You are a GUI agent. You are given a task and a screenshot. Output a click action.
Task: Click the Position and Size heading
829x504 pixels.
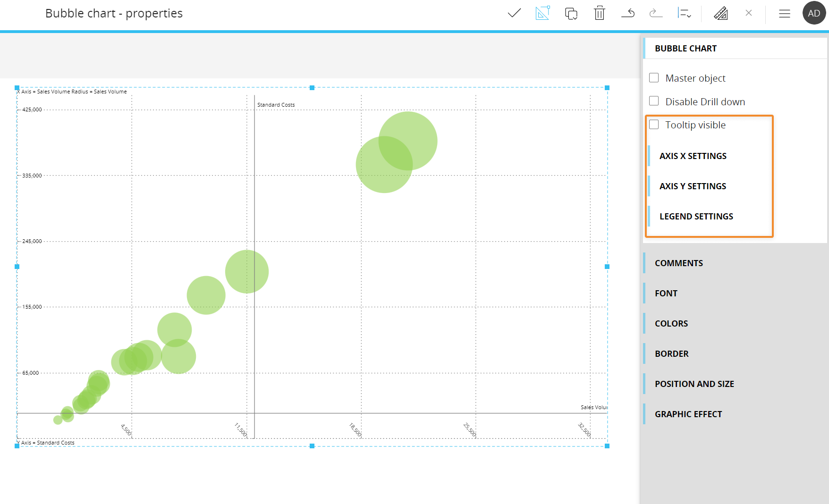click(694, 384)
